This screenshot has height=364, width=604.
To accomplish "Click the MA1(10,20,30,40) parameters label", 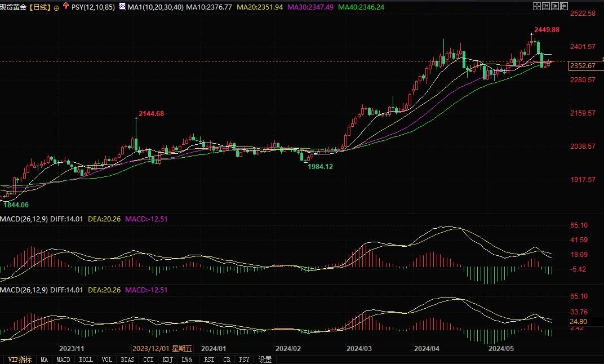I will coord(156,7).
